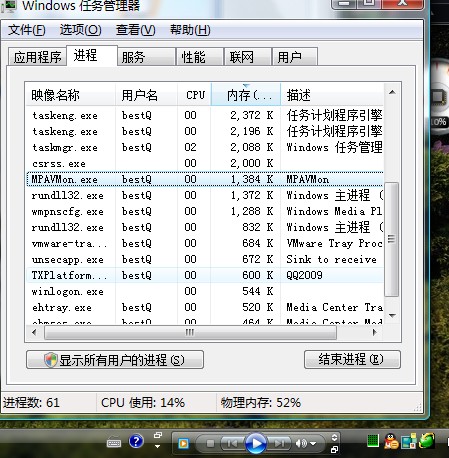
Task: Click the green globe tray icon
Action: (x=427, y=441)
